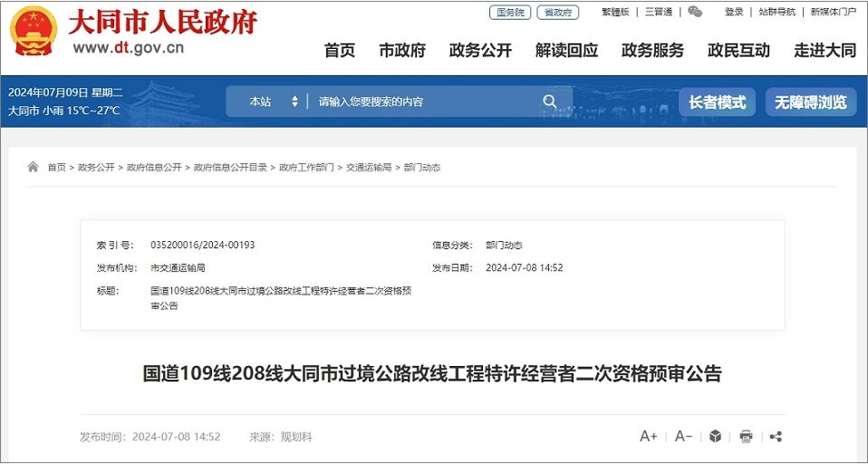Image resolution: width=868 pixels, height=464 pixels.
Task: Click the national emblem logo
Action: click(33, 31)
